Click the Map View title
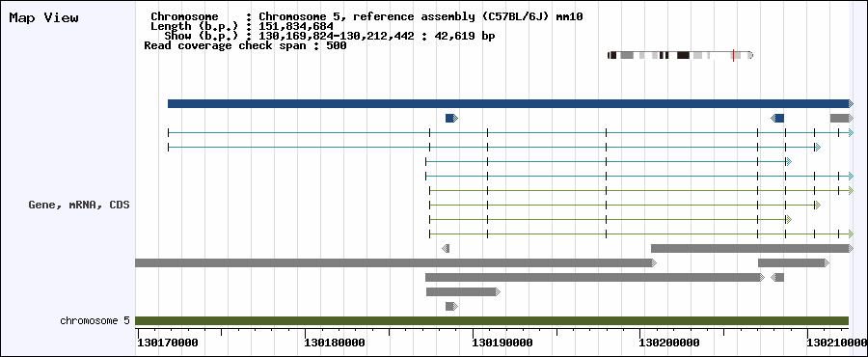The image size is (868, 357). (x=44, y=17)
